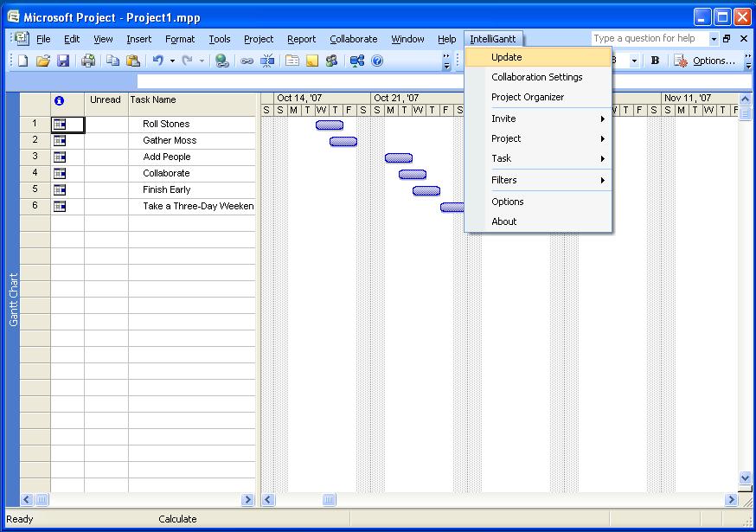Image resolution: width=756 pixels, height=532 pixels.
Task: Expand the help question dropdown
Action: pos(714,39)
